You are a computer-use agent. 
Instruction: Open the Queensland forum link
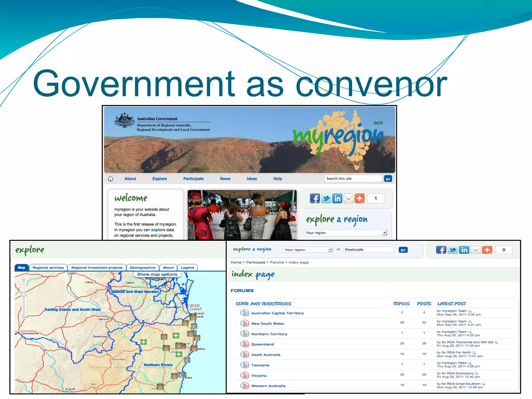click(x=262, y=344)
